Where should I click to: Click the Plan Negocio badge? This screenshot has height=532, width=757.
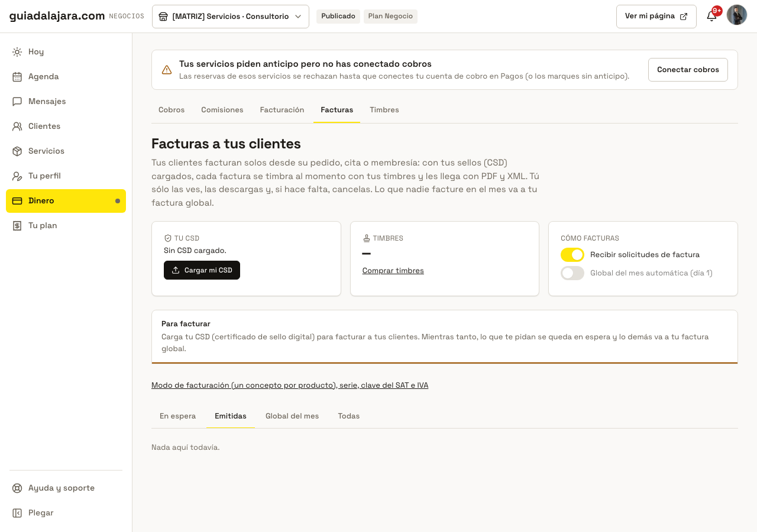click(390, 17)
